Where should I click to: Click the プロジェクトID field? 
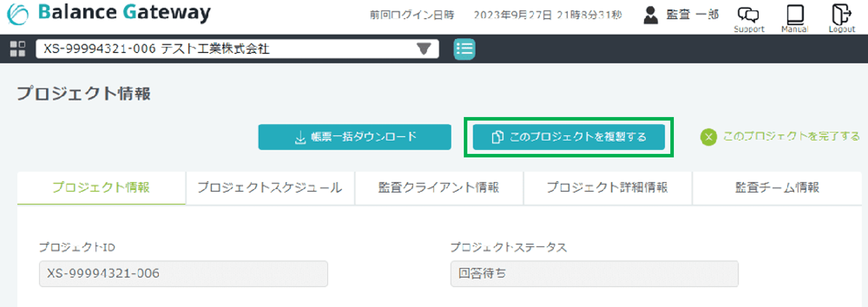(x=183, y=274)
